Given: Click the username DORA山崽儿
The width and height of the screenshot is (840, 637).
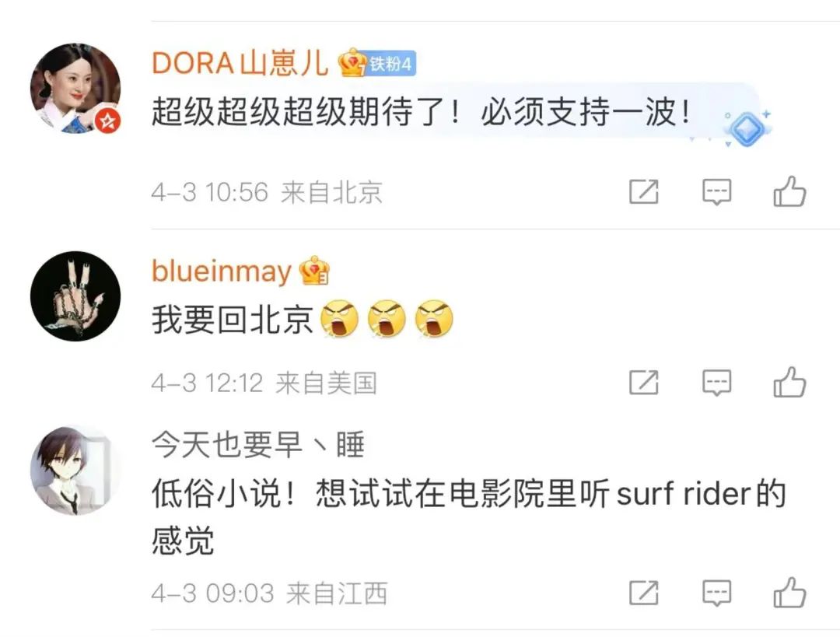Looking at the screenshot, I should [x=240, y=63].
